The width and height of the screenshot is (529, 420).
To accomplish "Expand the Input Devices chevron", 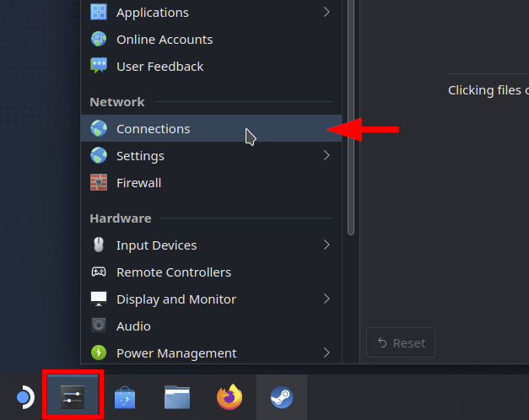I will pos(327,245).
